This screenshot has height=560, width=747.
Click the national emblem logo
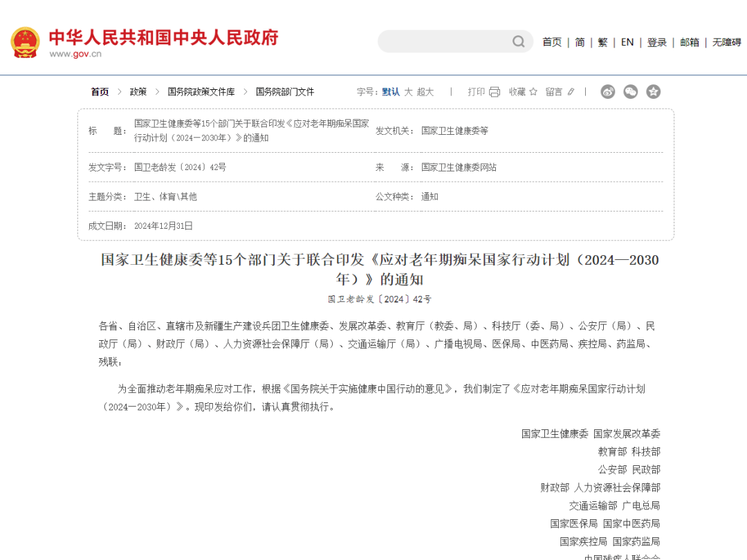pos(25,42)
